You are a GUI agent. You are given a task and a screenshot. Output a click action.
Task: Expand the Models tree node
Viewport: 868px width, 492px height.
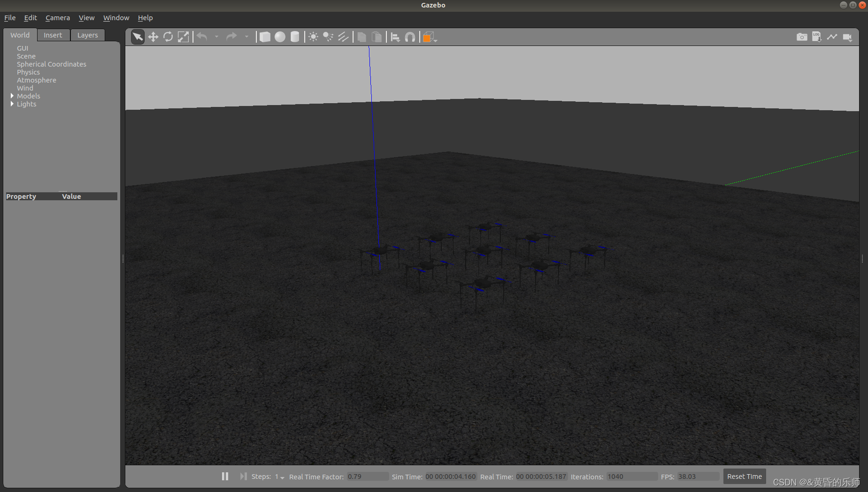(x=12, y=96)
